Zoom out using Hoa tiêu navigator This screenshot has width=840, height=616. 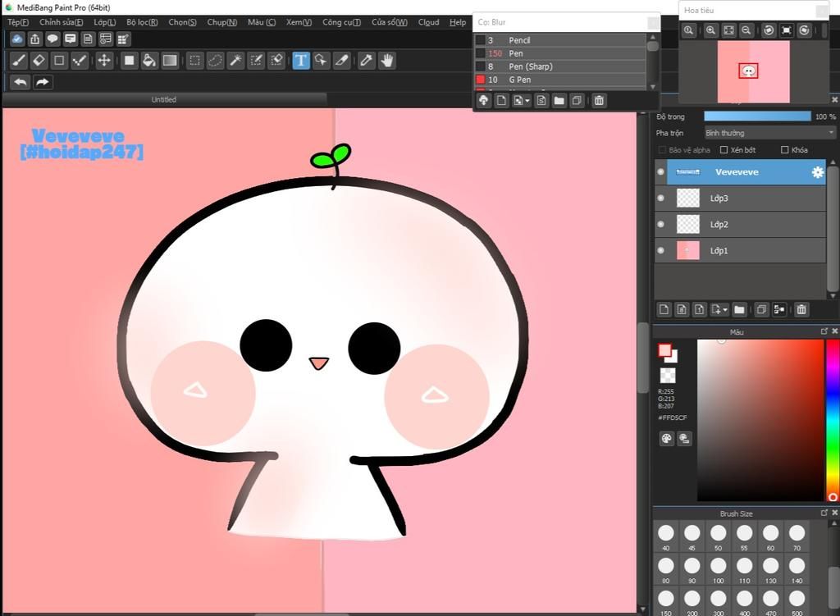click(x=746, y=30)
